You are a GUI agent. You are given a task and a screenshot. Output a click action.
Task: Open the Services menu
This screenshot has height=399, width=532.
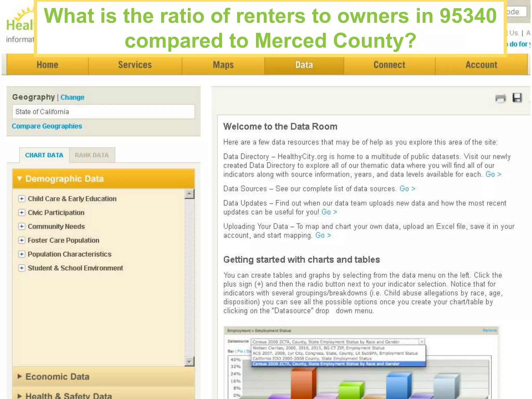point(135,65)
